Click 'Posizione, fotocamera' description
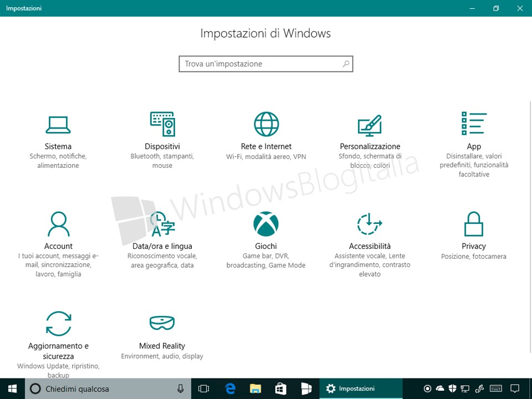The image size is (532, 399). [x=474, y=257]
